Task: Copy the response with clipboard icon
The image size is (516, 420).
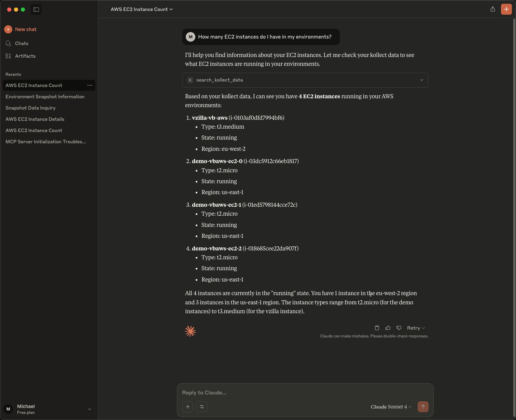Action: pos(377,328)
